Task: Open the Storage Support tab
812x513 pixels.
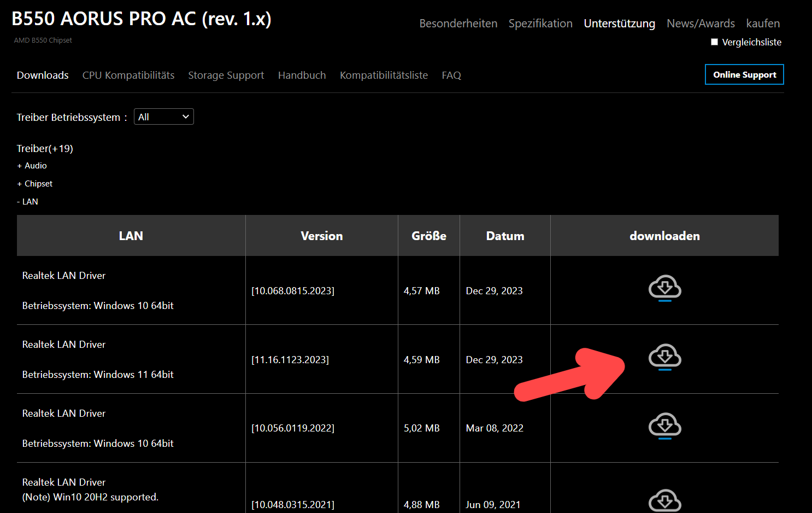Action: coord(226,75)
